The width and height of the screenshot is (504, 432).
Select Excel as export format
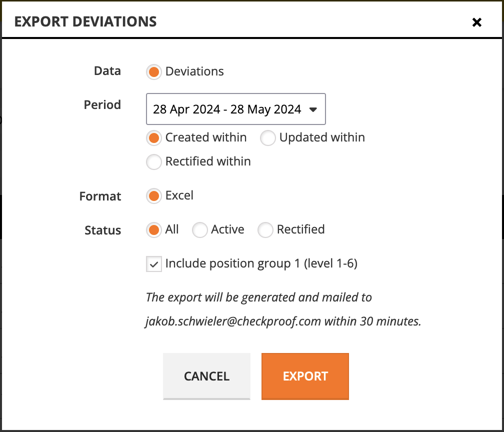tap(153, 195)
